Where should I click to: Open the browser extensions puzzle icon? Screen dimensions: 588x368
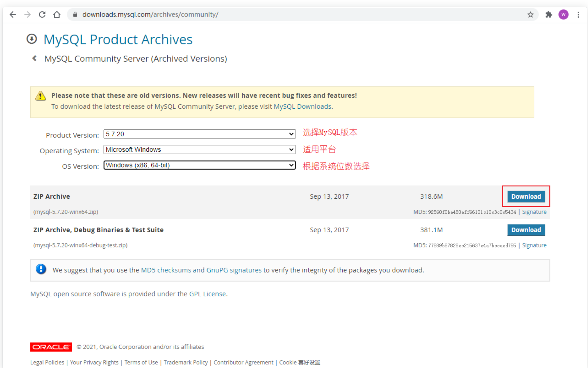[x=549, y=14]
